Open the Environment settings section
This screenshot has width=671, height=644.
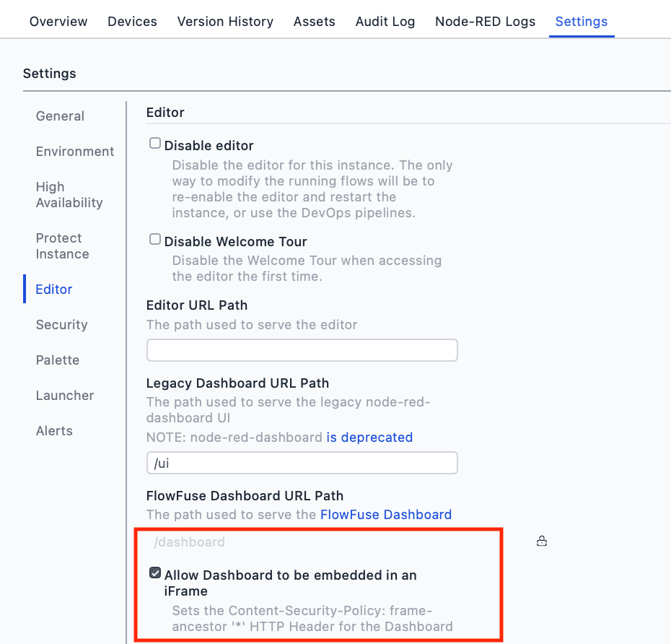coord(75,152)
